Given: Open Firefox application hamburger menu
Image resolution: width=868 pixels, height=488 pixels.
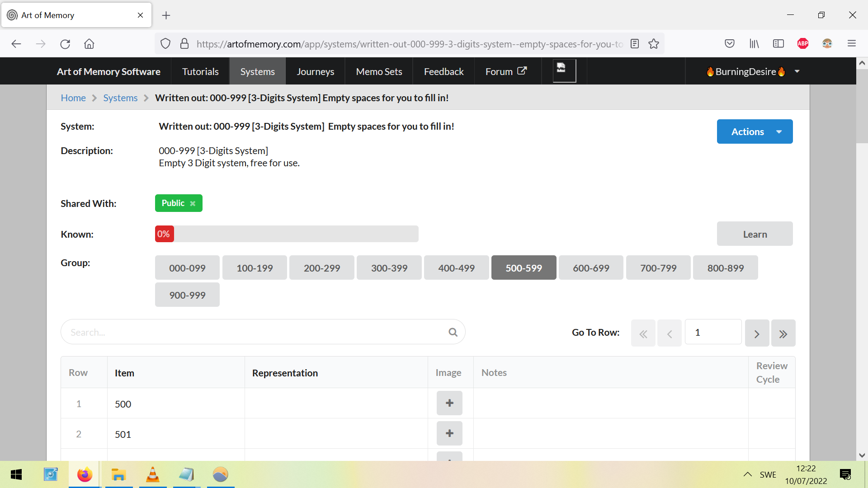Looking at the screenshot, I should click(x=852, y=44).
